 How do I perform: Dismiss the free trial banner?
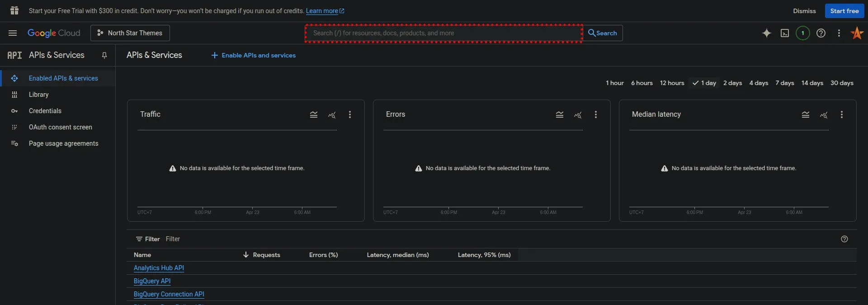coord(804,11)
